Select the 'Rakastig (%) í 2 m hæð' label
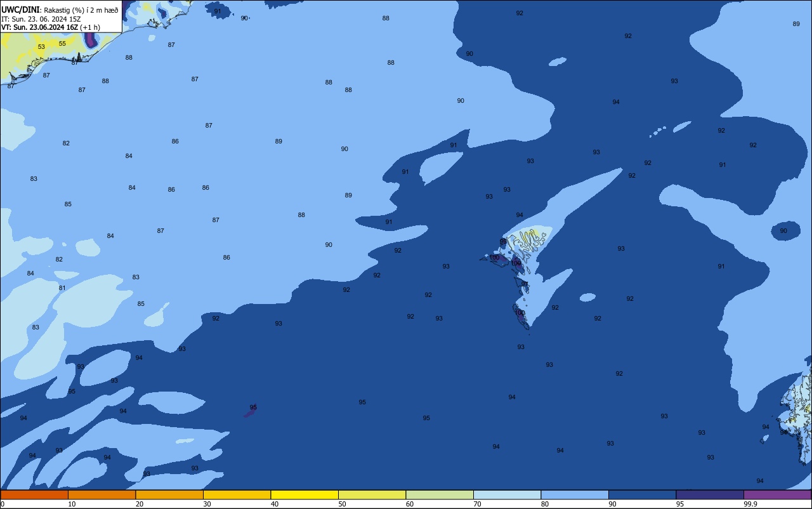This screenshot has width=812, height=509. tap(81, 10)
